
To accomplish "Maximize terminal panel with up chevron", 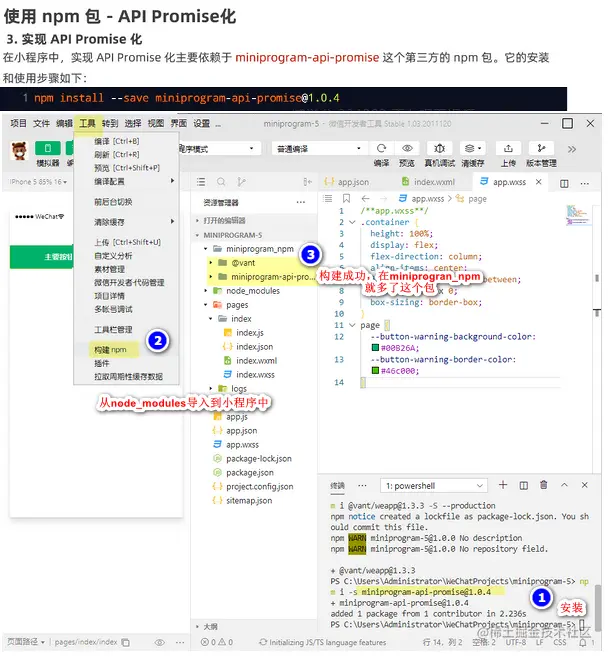I will click(564, 485).
